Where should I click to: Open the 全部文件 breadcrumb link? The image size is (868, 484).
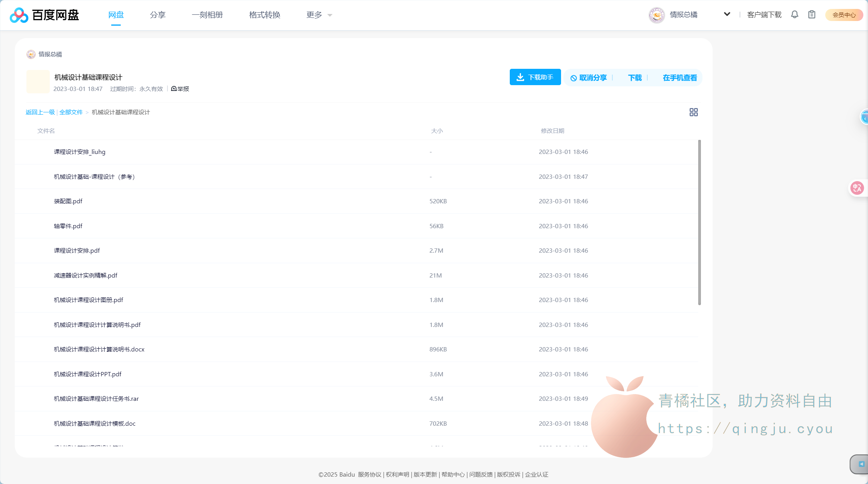pyautogui.click(x=71, y=112)
